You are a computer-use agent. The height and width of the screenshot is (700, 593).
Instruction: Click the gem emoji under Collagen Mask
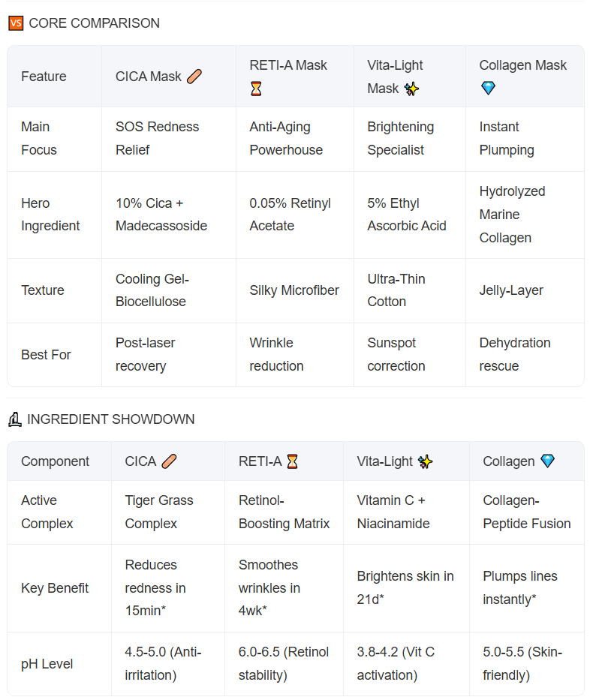(488, 89)
